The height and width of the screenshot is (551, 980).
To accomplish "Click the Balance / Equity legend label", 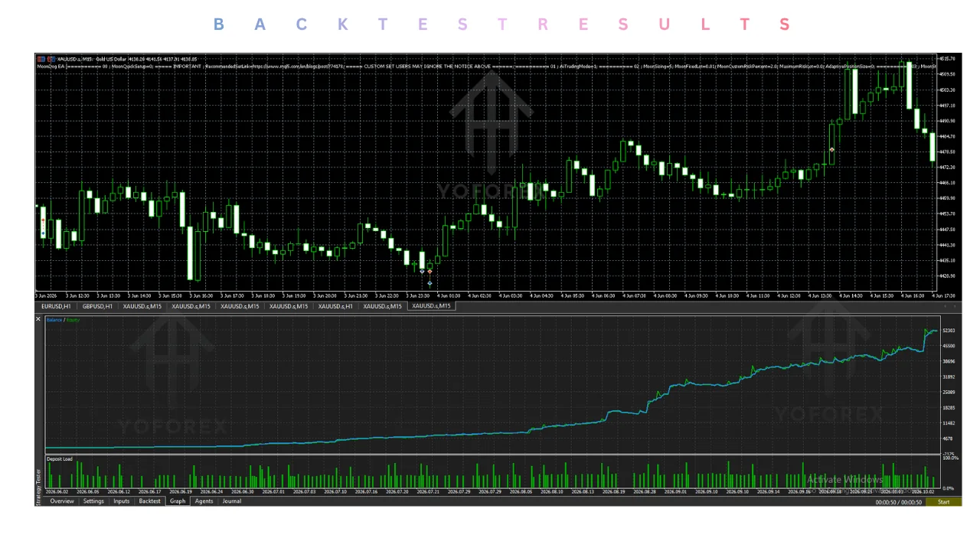I will (x=63, y=320).
